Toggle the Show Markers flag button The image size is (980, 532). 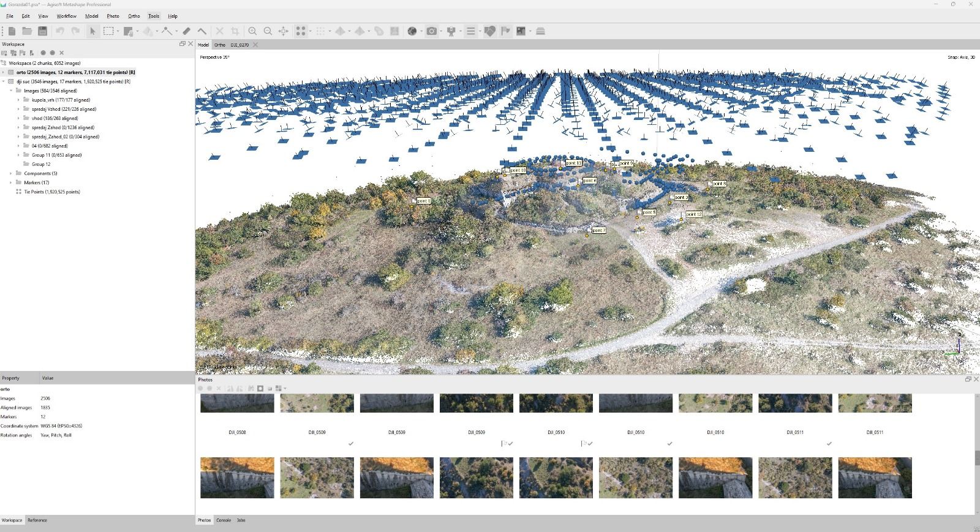(x=505, y=31)
